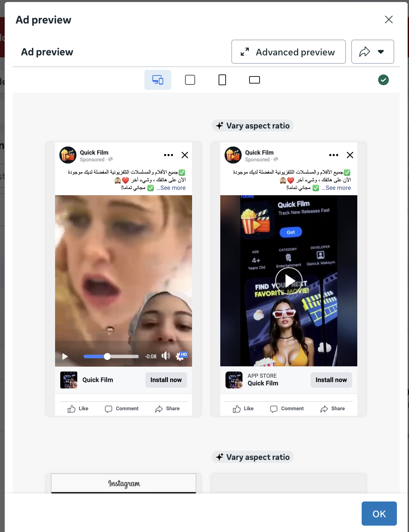Like the left ad post

point(78,409)
